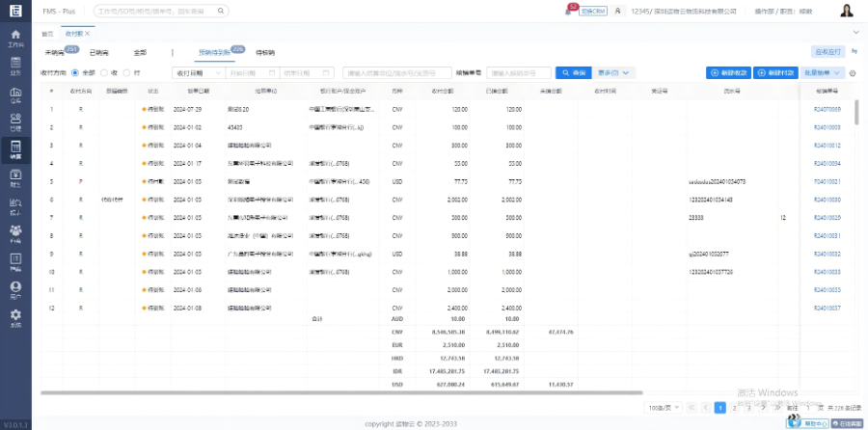This screenshot has height=430, width=868.
Task: Open the notification bell with red badge
Action: coord(568,11)
